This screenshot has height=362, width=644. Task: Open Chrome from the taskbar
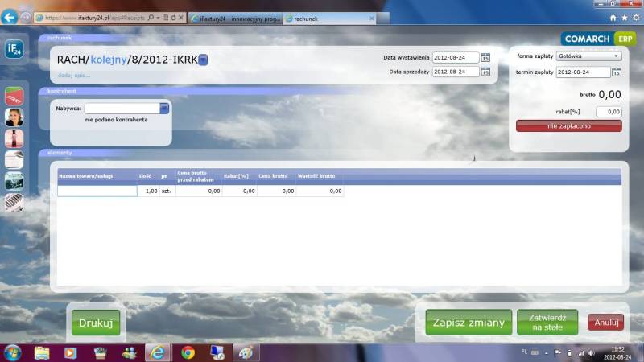pyautogui.click(x=188, y=352)
